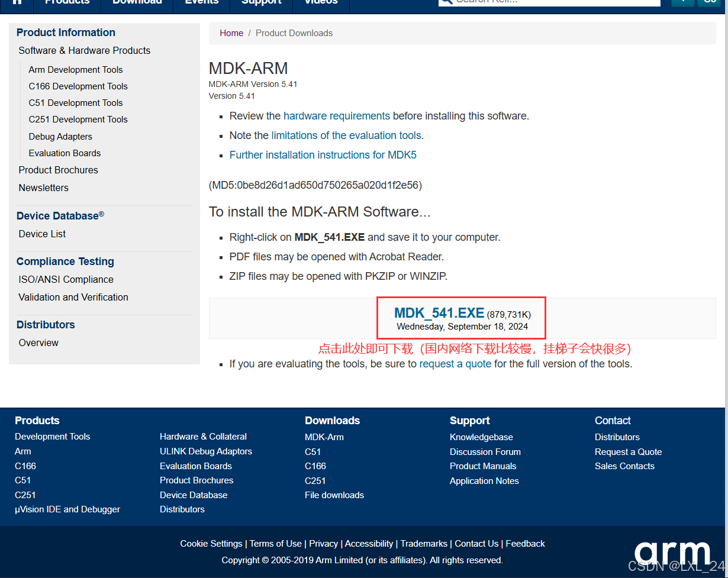Download the MDK_541.EXE file link

[439, 313]
